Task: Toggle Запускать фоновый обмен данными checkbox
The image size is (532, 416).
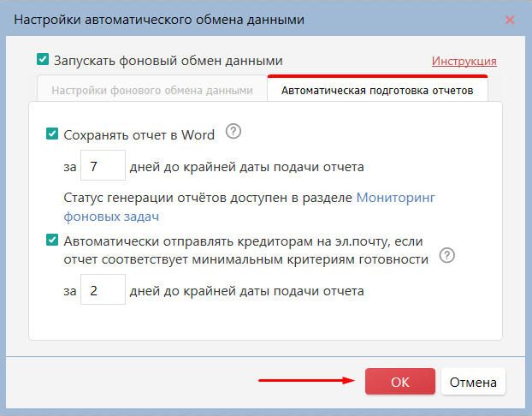Action: (43, 59)
